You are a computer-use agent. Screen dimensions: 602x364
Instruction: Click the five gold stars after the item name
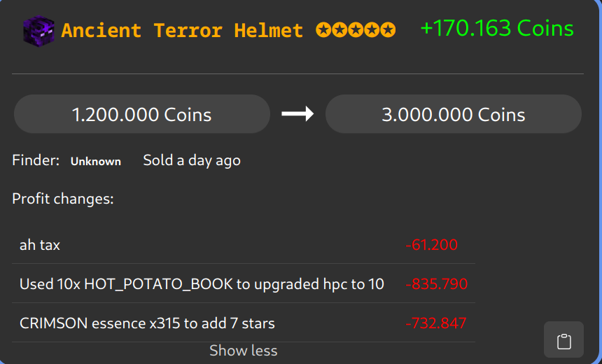click(x=356, y=31)
